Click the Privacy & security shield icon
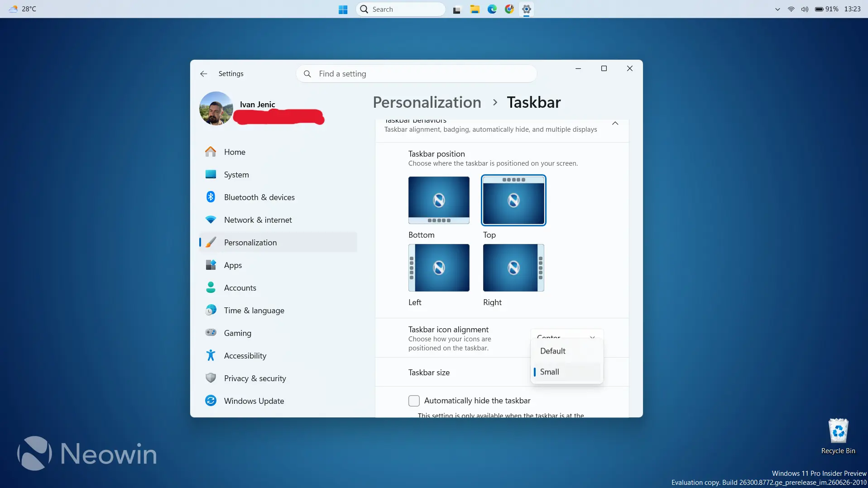868x488 pixels. click(211, 378)
